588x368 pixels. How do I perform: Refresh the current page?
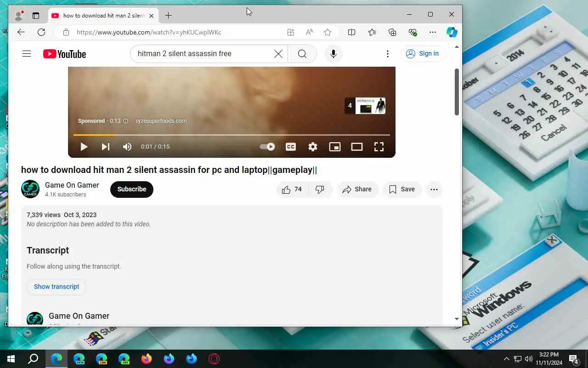[x=41, y=32]
